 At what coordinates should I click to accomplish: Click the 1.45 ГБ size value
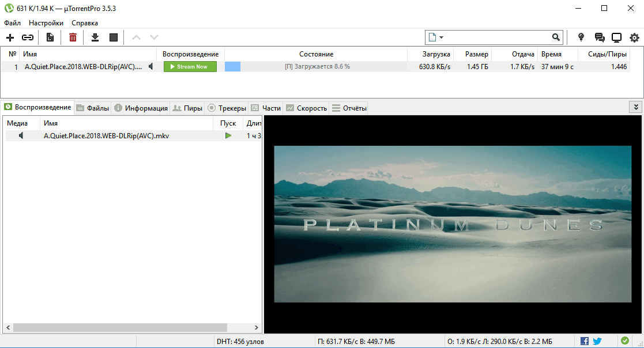(477, 66)
